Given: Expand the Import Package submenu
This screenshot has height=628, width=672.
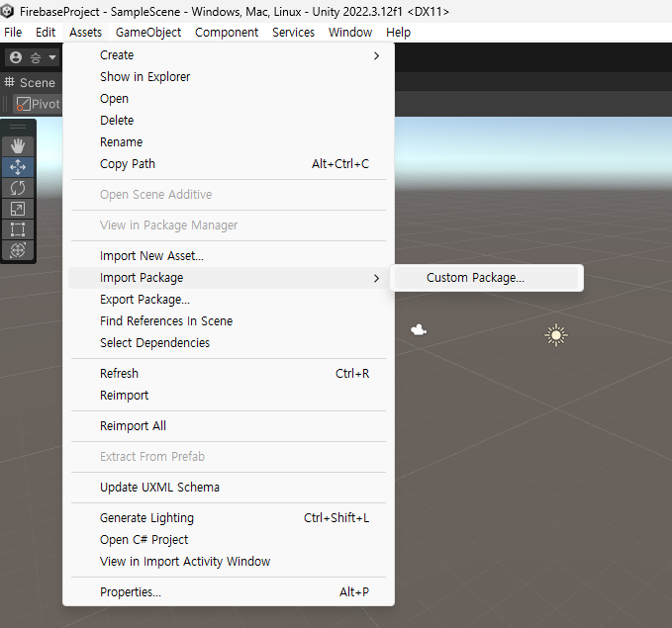Looking at the screenshot, I should [x=229, y=278].
